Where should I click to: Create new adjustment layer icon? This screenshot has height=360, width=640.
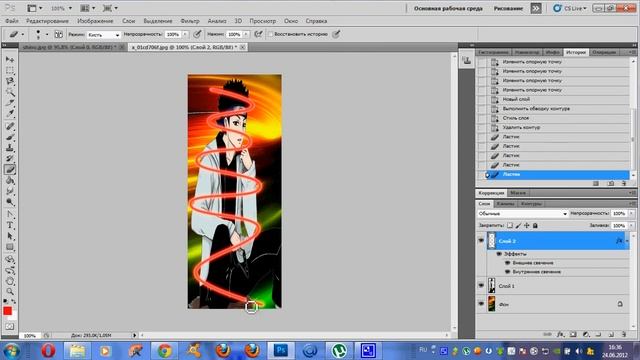[586, 334]
